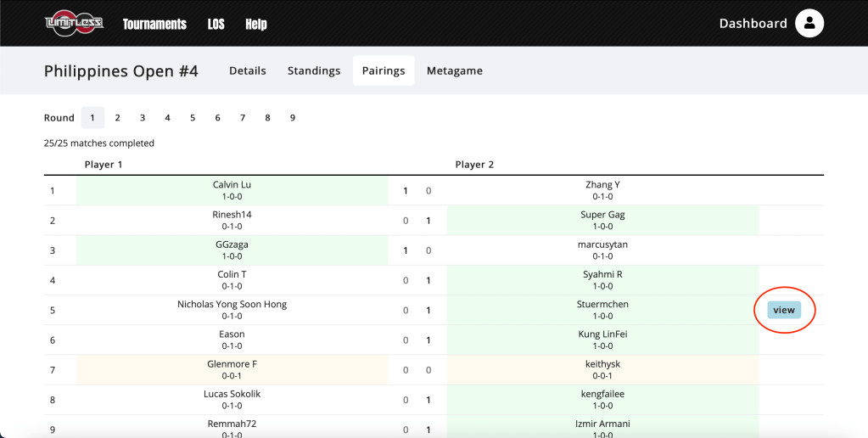Show round 9 pairings
Image resolution: width=868 pixels, height=438 pixels.
tap(293, 118)
